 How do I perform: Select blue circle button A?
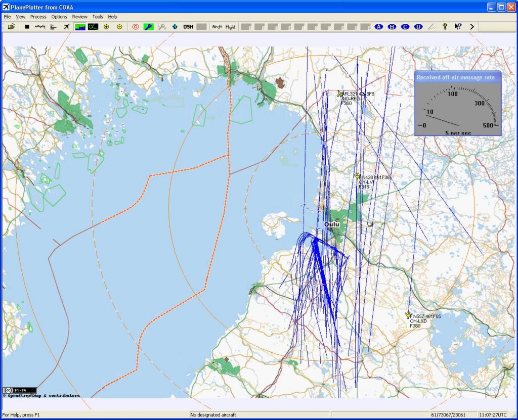tap(378, 27)
